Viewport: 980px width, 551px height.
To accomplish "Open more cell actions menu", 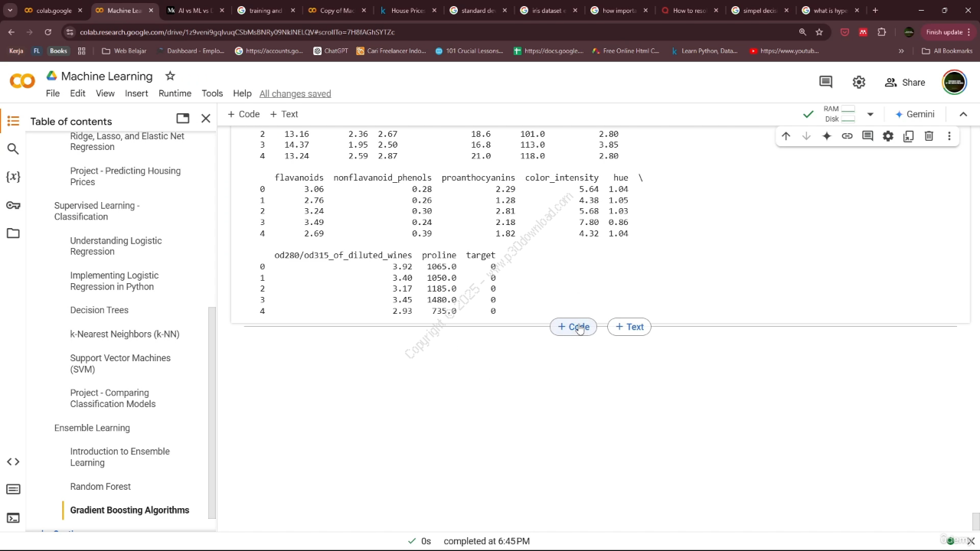I will pyautogui.click(x=949, y=136).
